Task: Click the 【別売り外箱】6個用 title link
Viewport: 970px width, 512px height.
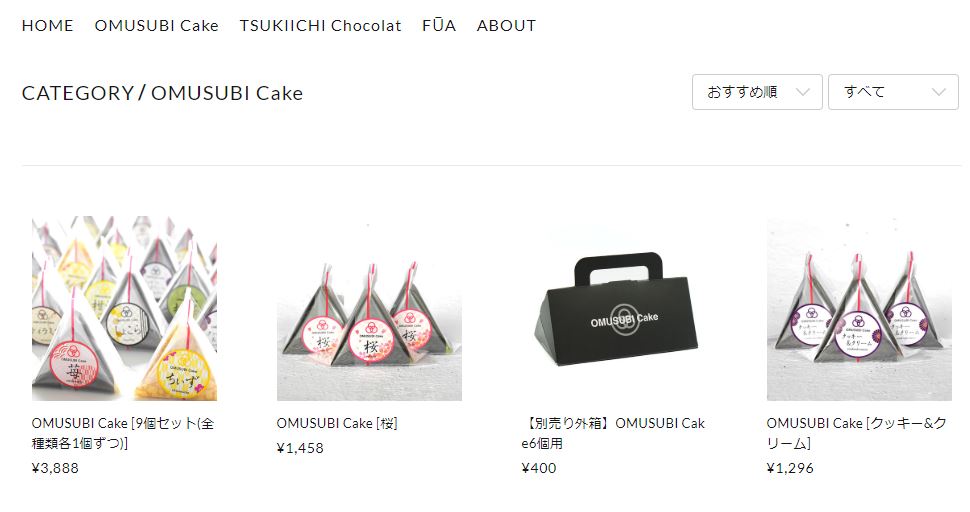Action: 614,433
